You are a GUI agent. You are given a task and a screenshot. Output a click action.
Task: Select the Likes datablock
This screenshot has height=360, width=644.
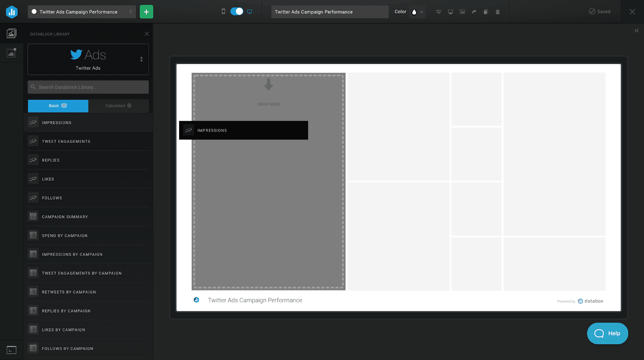[88, 179]
